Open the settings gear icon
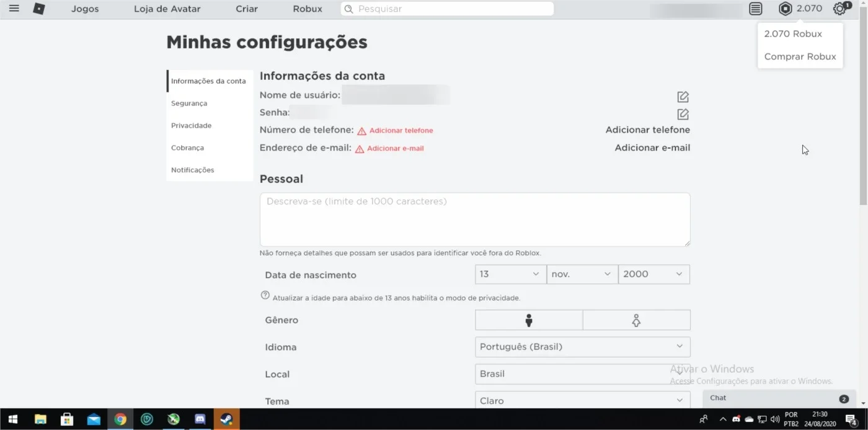Screen dimensions: 868x430 [x=839, y=9]
